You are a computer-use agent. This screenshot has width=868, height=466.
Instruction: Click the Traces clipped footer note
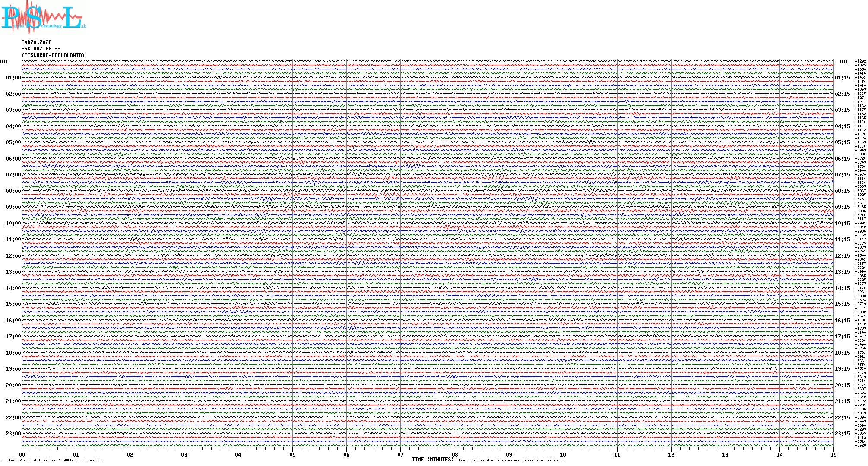coord(512,460)
